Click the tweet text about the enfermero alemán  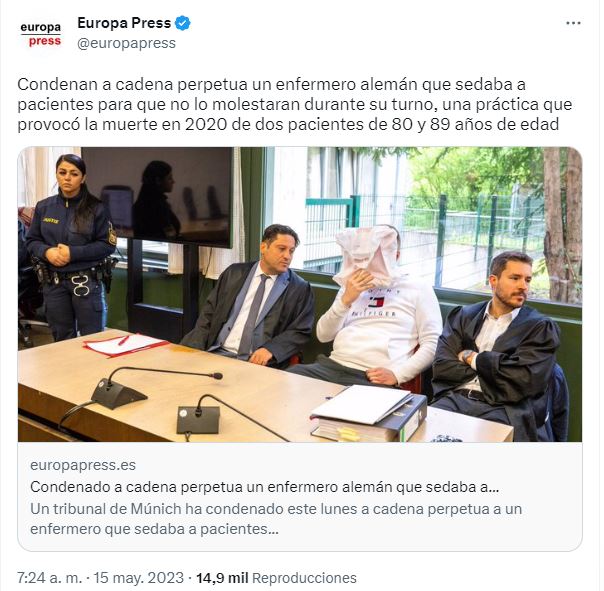[x=295, y=104]
